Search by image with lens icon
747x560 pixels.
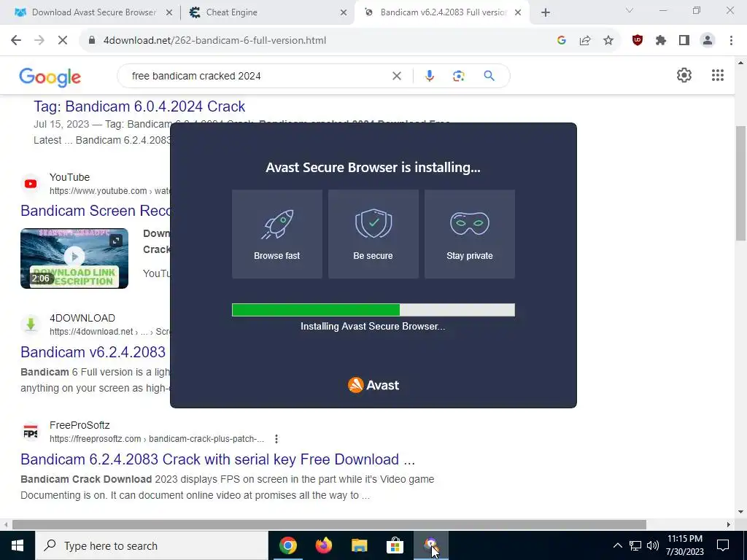(x=459, y=76)
